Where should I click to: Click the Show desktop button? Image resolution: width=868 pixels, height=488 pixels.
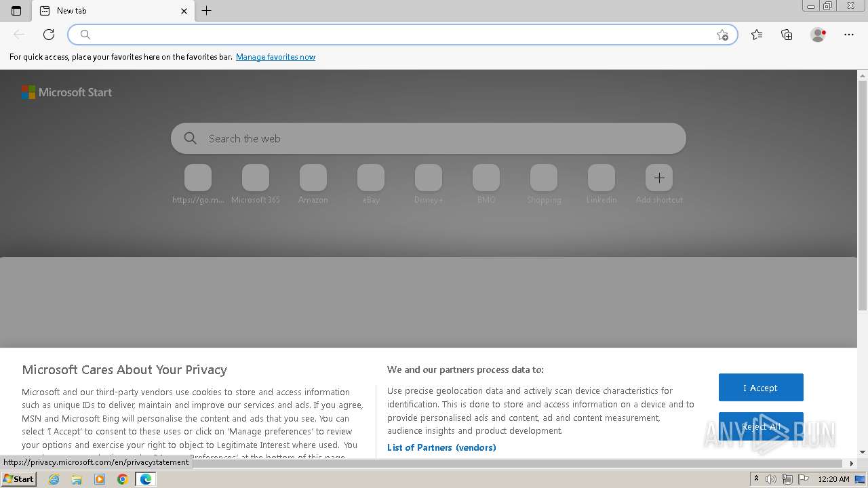[x=861, y=479]
